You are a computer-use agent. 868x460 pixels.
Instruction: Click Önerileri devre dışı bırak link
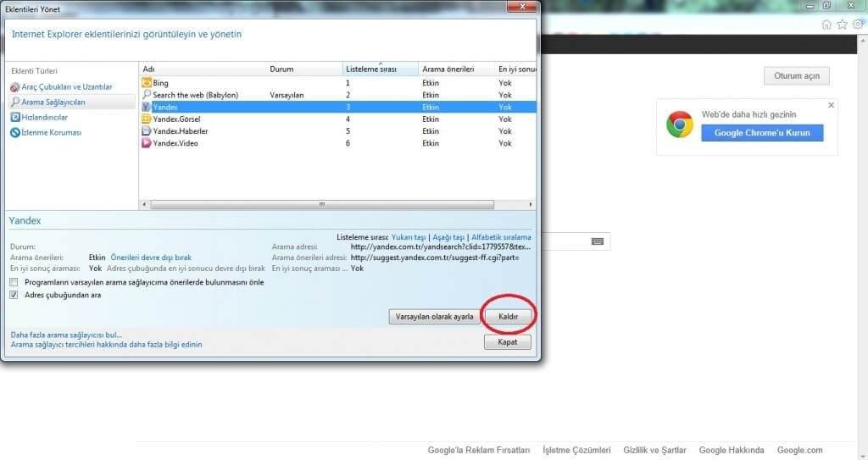151,258
